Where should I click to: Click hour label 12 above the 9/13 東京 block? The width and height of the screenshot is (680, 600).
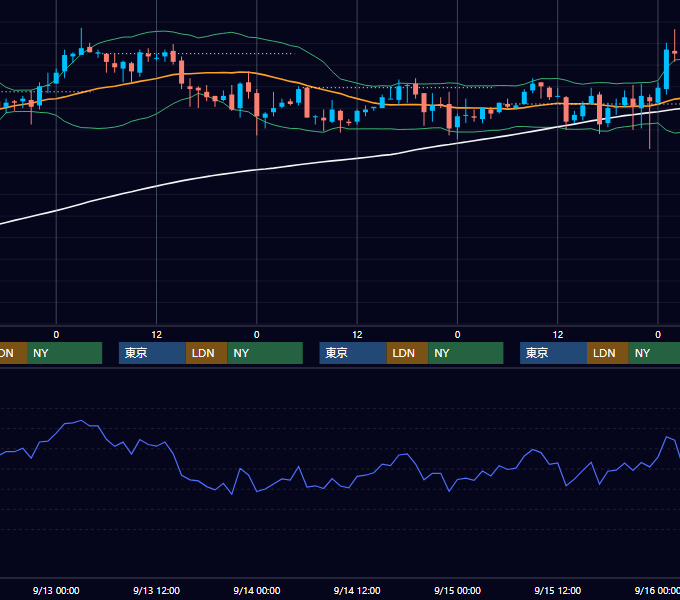click(157, 335)
